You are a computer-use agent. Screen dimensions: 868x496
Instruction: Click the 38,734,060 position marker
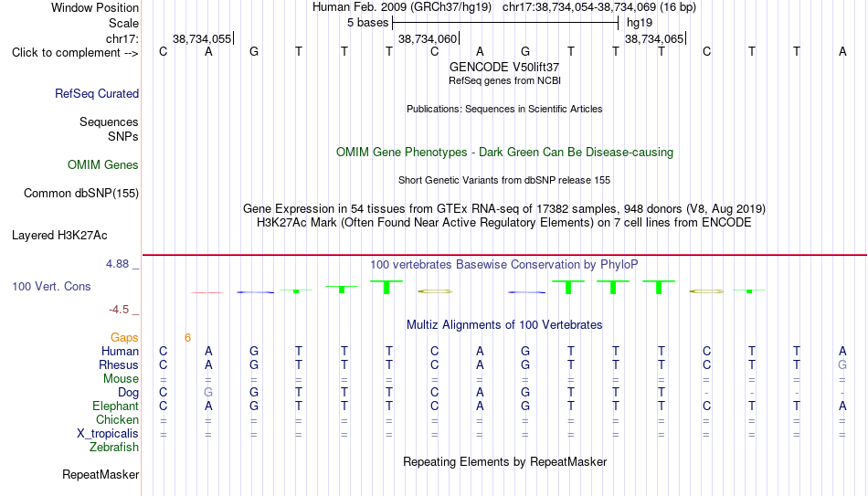coord(428,38)
